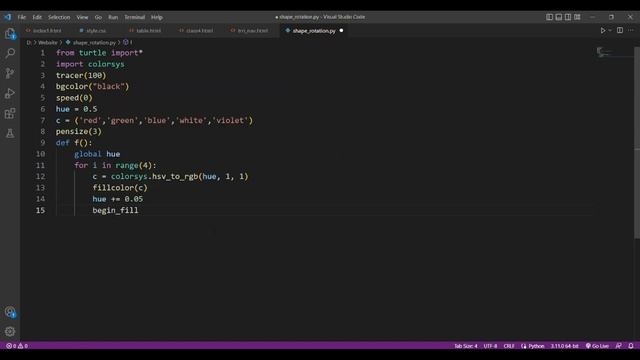Screen dimensions: 640x360
Task: Place cursor after 'begin_fill' on line 15
Action: 139,210
